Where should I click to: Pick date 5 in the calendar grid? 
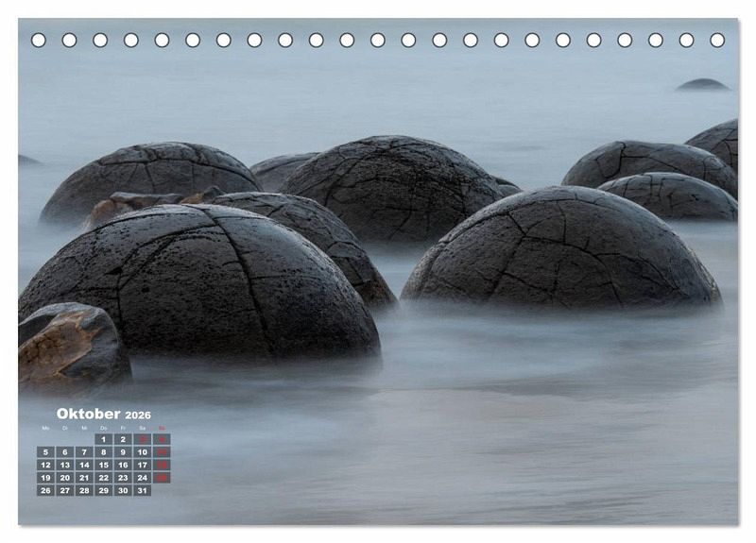coord(44,452)
